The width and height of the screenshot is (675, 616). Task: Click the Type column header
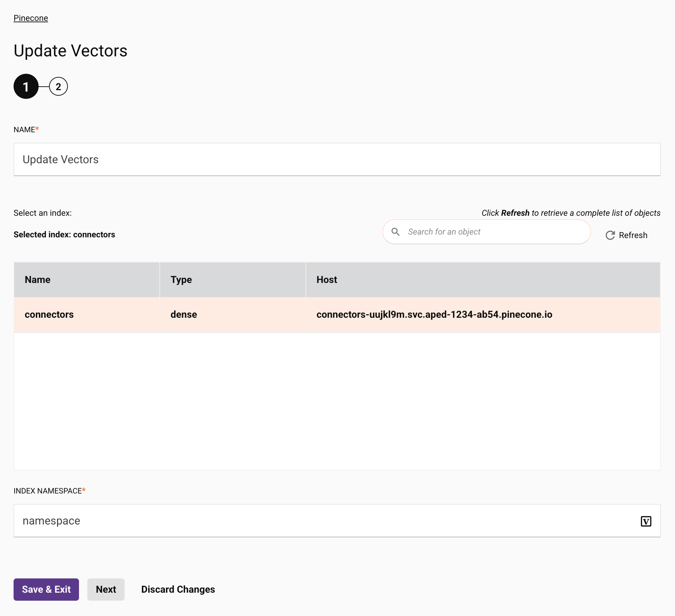(232, 280)
